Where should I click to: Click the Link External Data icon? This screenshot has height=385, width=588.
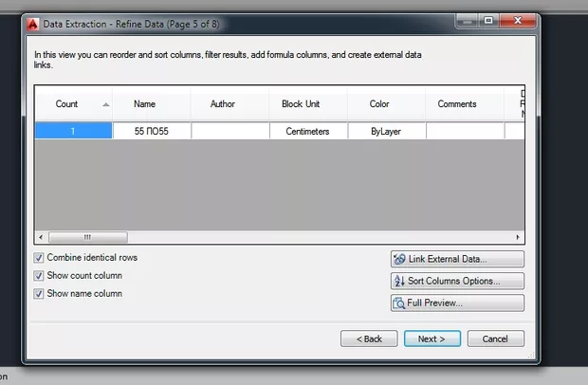tap(399, 259)
